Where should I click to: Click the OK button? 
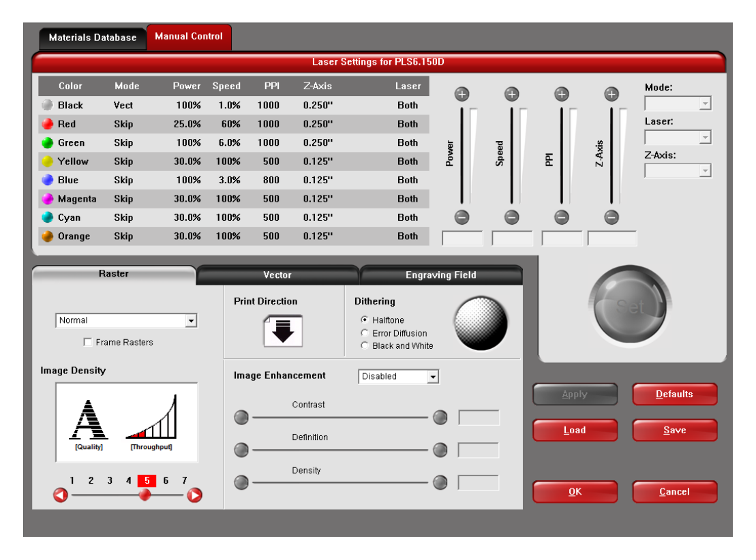pyautogui.click(x=575, y=492)
